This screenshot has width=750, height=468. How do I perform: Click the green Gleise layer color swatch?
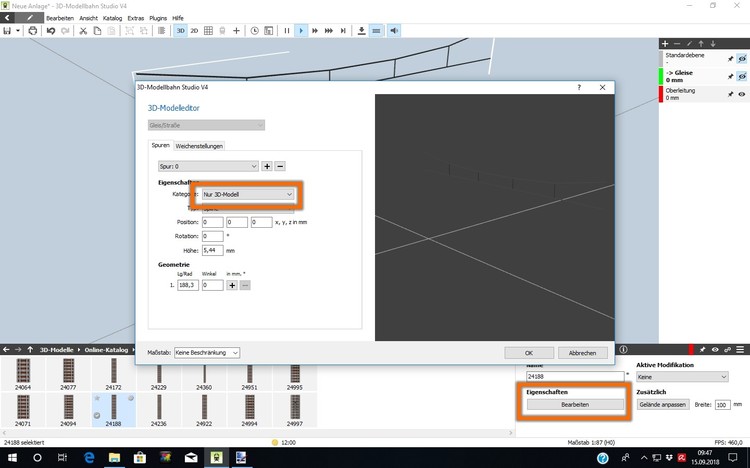click(661, 77)
